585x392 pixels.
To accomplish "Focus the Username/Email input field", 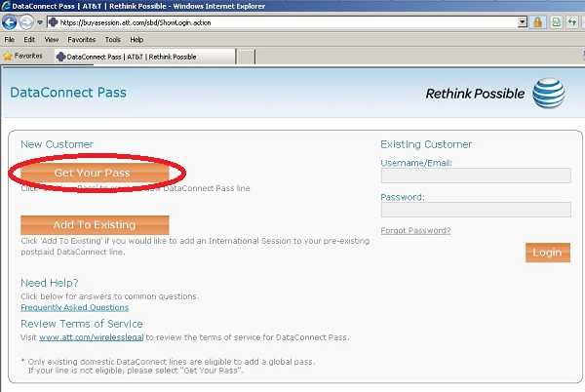I will (x=476, y=176).
